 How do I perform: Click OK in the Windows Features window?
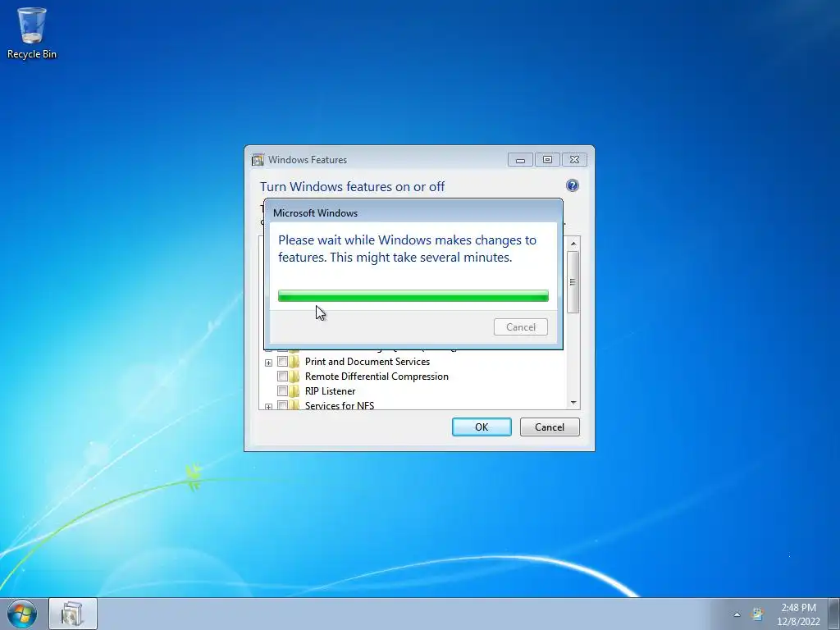click(x=482, y=427)
